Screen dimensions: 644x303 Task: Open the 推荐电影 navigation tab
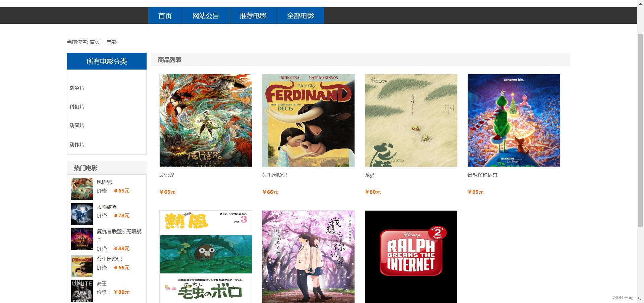point(253,15)
